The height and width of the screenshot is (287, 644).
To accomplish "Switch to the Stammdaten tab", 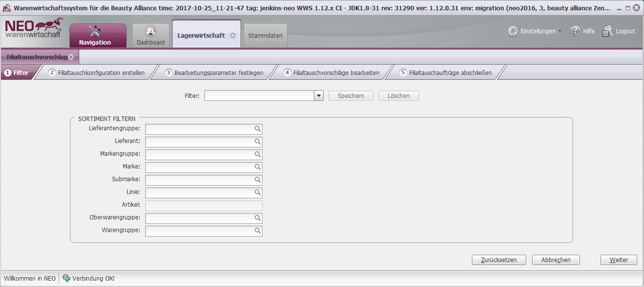I will click(x=266, y=36).
